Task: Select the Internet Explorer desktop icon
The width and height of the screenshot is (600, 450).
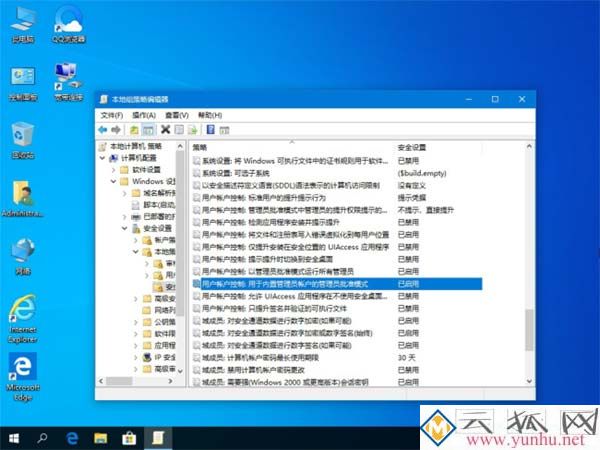Action: coord(23,319)
